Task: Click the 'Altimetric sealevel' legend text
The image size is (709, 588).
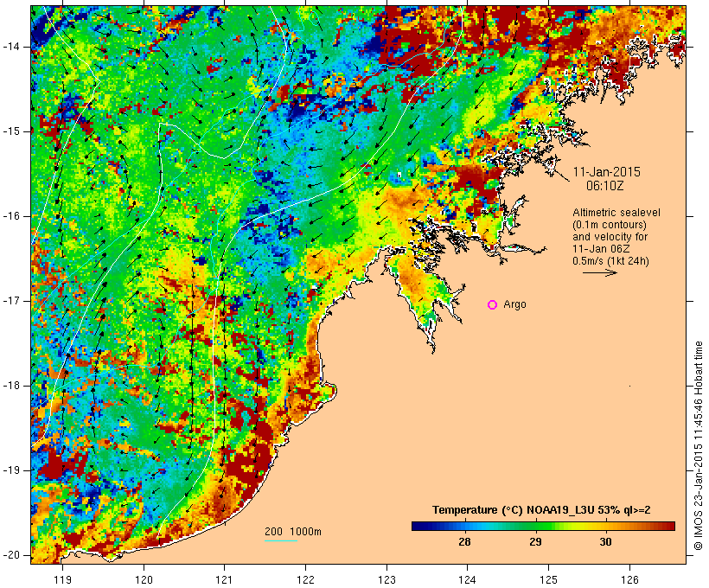Action: pos(616,212)
